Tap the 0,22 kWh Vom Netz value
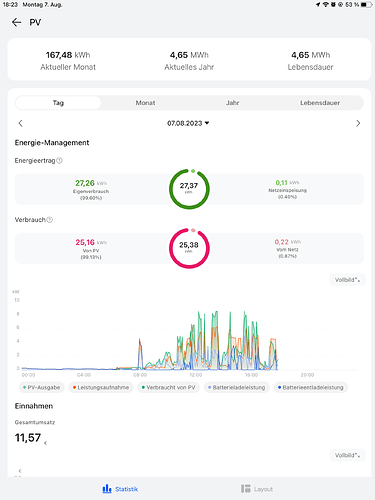Screen dimensions: 375x500 click(x=287, y=242)
